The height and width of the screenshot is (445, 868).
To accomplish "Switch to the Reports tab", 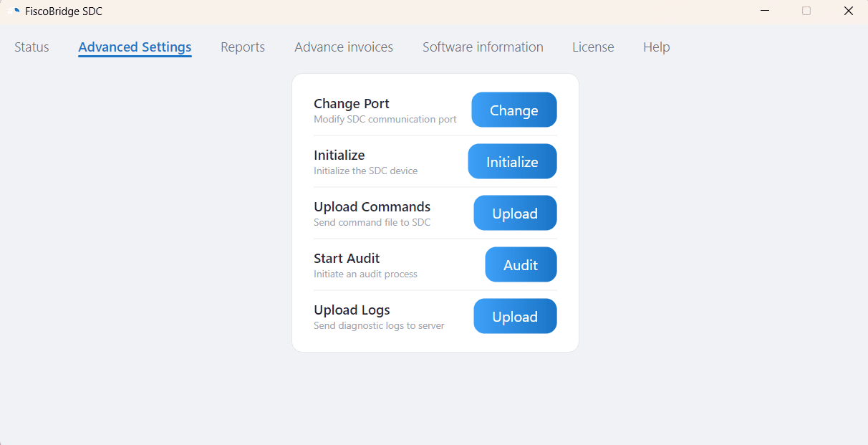I will pyautogui.click(x=243, y=47).
